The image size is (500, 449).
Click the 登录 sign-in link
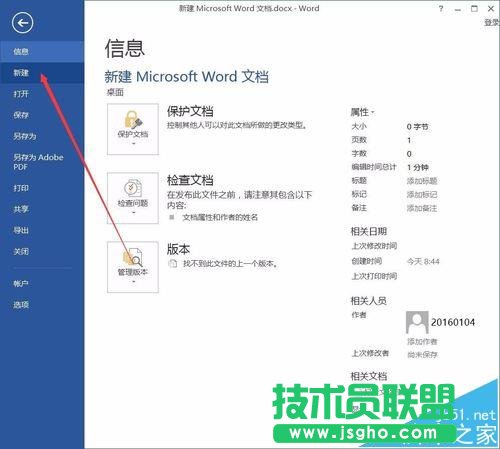coord(492,23)
